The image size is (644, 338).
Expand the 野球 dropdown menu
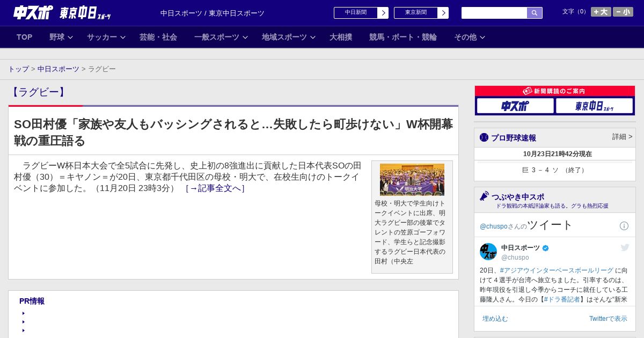pyautogui.click(x=61, y=37)
